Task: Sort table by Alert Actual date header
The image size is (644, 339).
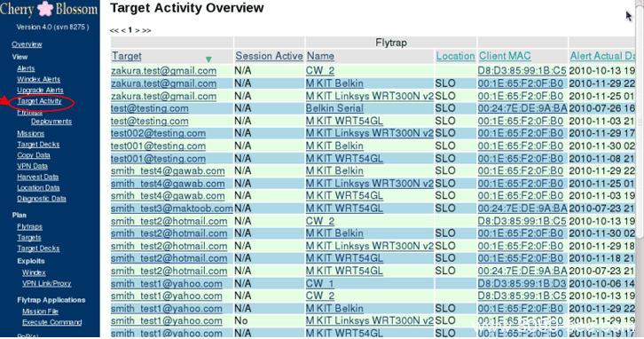Action: point(602,56)
